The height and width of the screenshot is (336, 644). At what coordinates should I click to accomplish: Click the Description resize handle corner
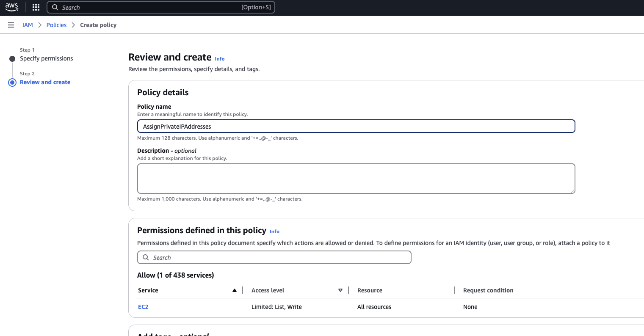[x=572, y=191]
